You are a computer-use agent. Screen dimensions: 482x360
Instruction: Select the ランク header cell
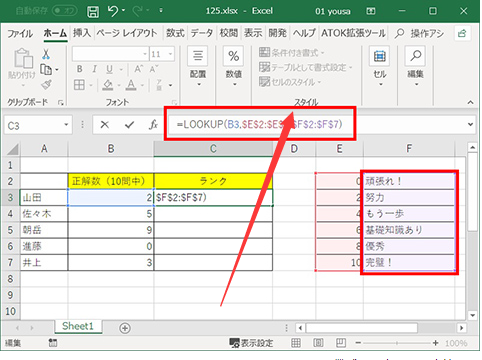pos(213,181)
